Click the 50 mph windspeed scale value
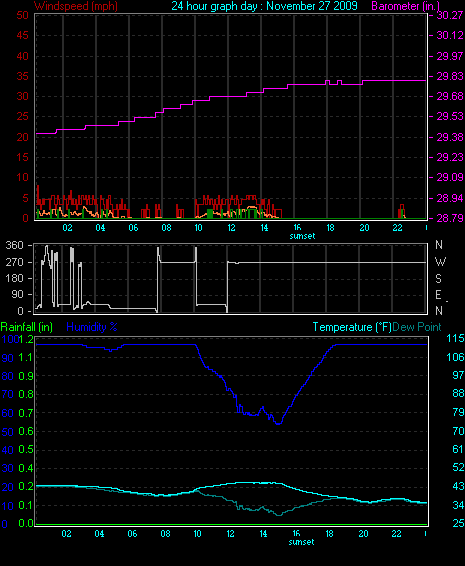This screenshot has width=465, height=566. point(22,15)
